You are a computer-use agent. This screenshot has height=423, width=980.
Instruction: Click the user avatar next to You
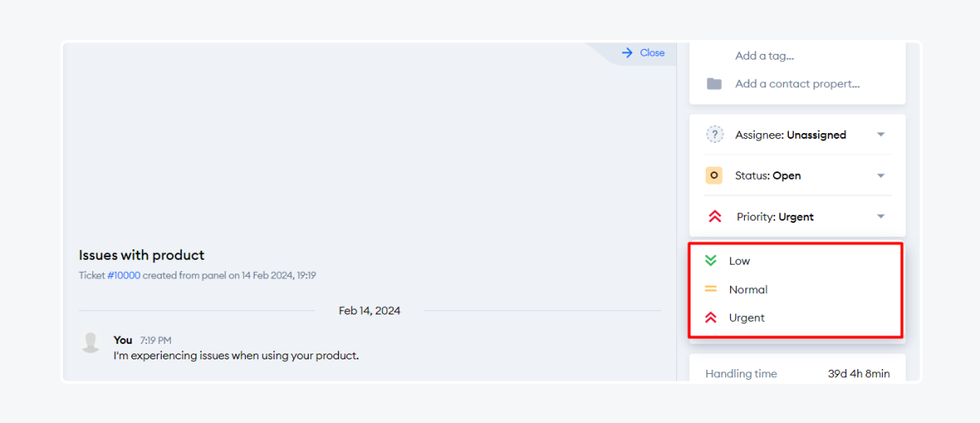[91, 342]
